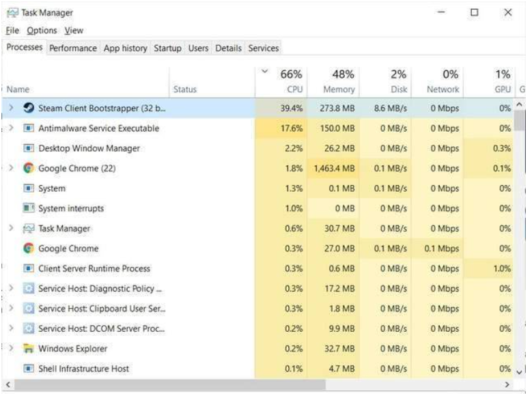Image resolution: width=532 pixels, height=394 pixels.
Task: Sort by the Network column header
Action: [437, 82]
